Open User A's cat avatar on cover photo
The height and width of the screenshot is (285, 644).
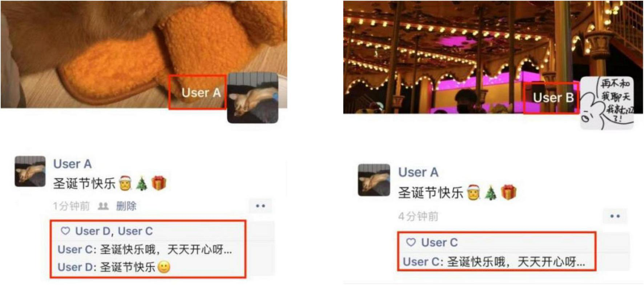click(x=253, y=98)
